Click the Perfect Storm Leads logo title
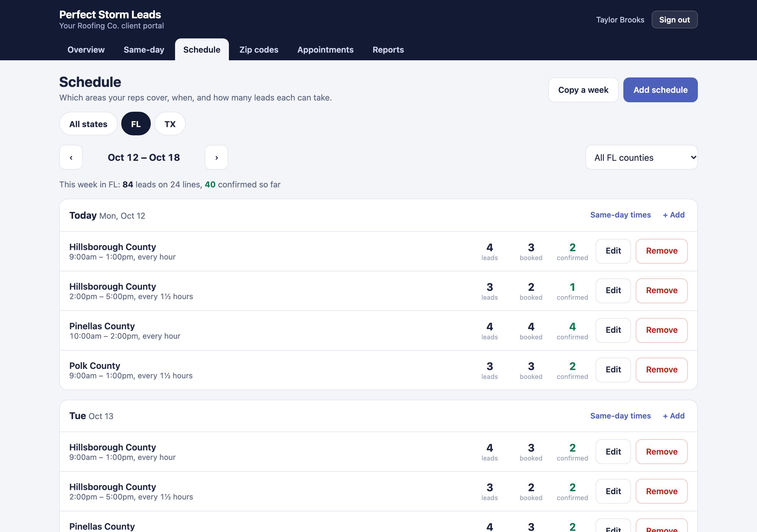The height and width of the screenshot is (532, 757). pyautogui.click(x=110, y=14)
